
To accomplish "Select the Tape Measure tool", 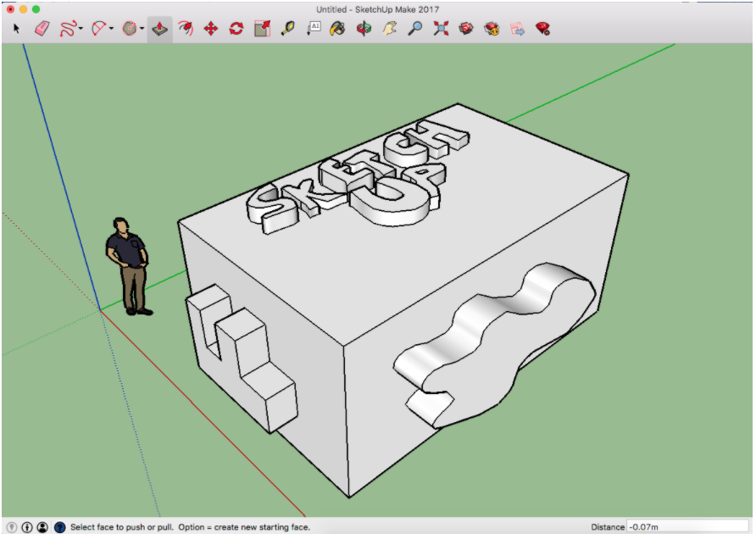I will (x=288, y=29).
